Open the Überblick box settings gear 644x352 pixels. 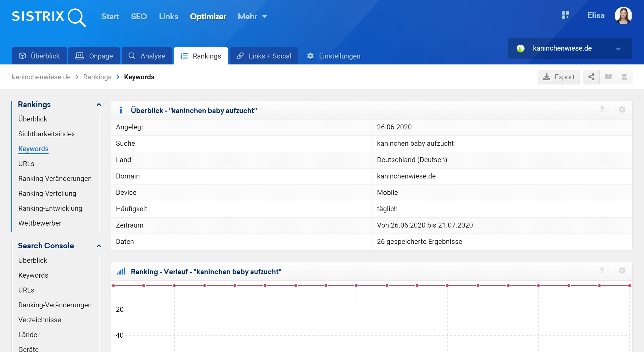coord(622,110)
